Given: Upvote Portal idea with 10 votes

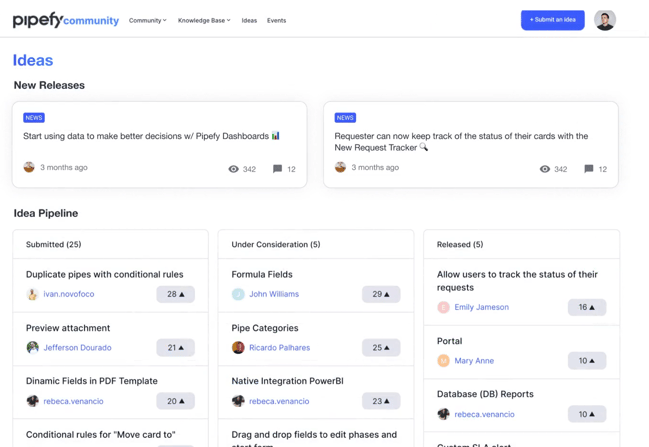Looking at the screenshot, I should pyautogui.click(x=587, y=360).
